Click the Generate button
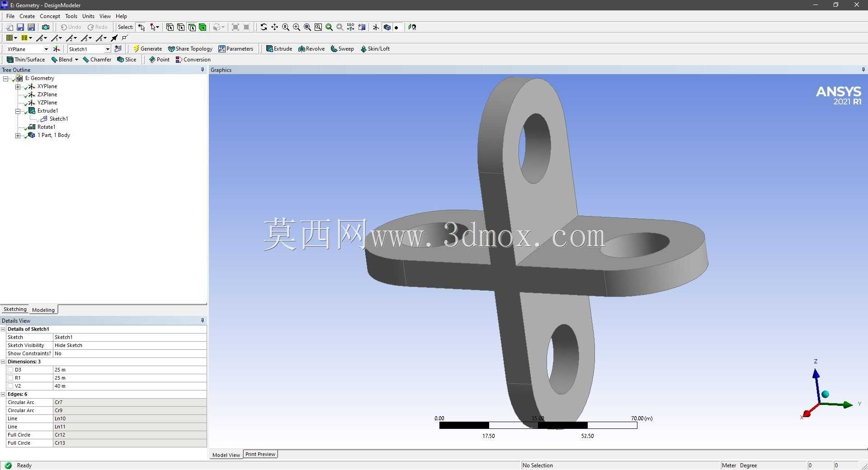The height and width of the screenshot is (470, 868). click(147, 49)
